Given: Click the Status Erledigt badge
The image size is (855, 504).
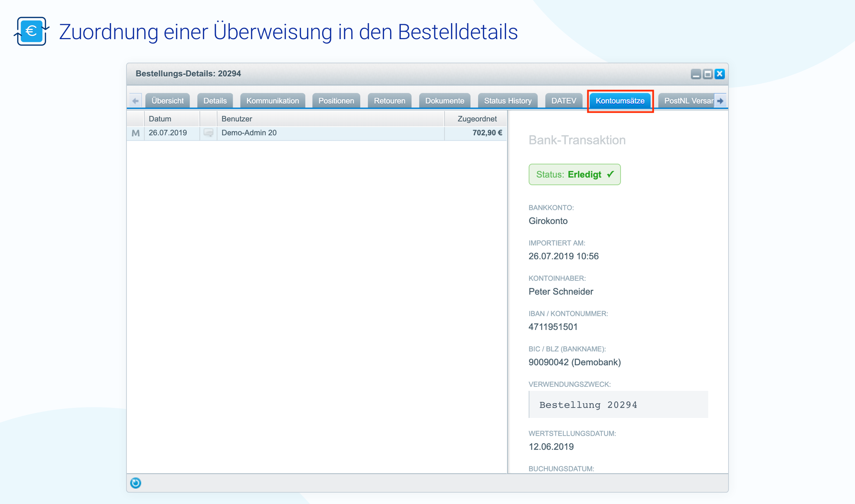Looking at the screenshot, I should click(575, 174).
